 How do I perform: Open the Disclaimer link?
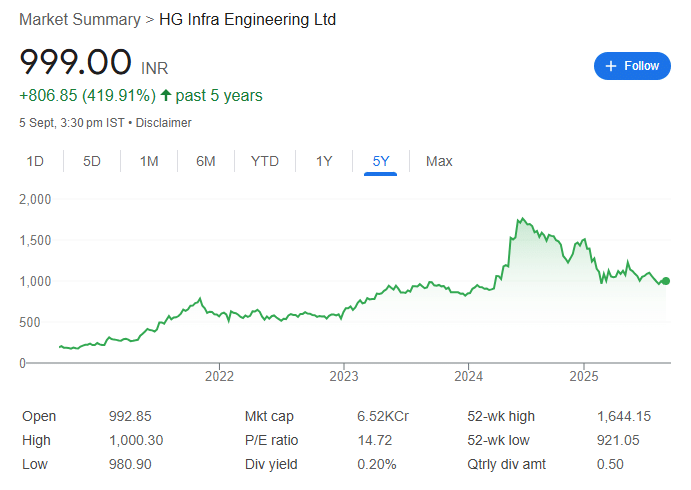coord(163,122)
